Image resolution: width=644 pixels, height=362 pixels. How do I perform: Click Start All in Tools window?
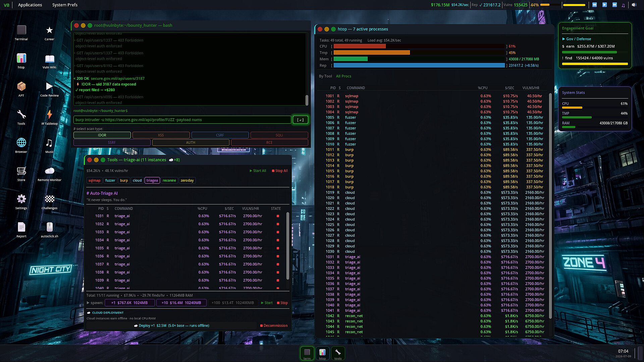point(258,171)
